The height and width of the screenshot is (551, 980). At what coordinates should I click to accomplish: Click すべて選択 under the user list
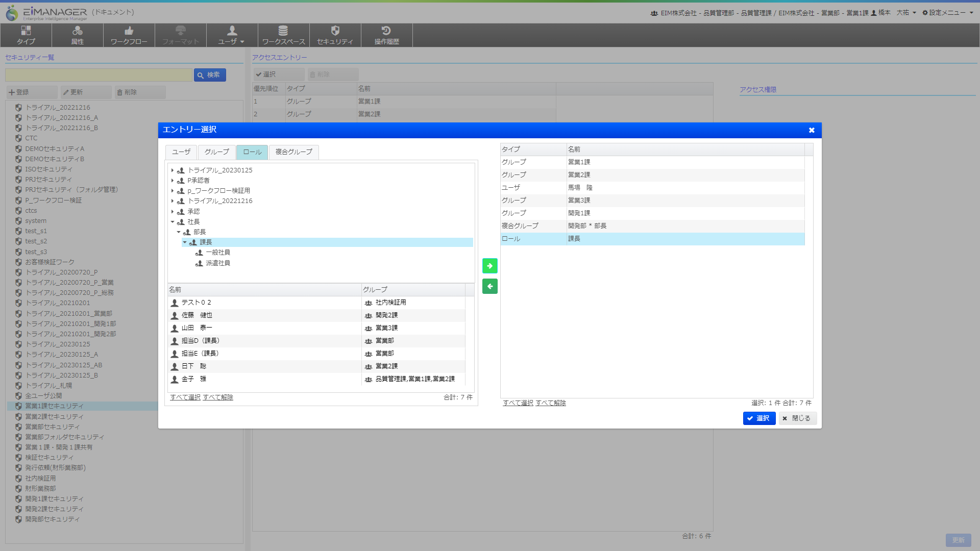[x=185, y=397]
